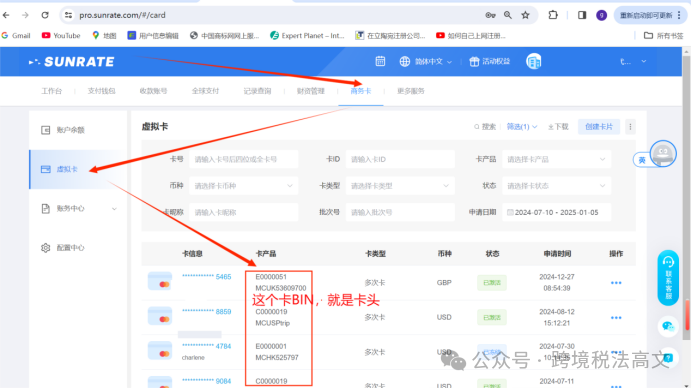Click the card thumbnail for 4784
This screenshot has height=388, width=692.
[160, 350]
